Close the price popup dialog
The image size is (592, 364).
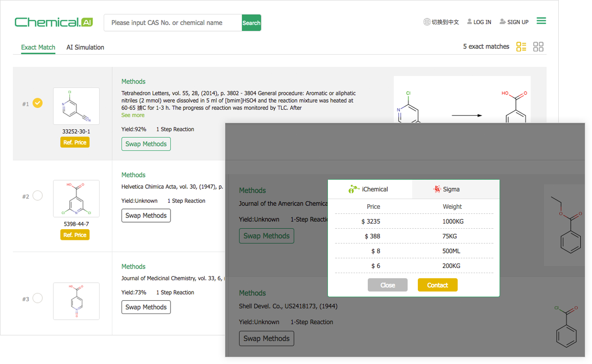tap(388, 285)
